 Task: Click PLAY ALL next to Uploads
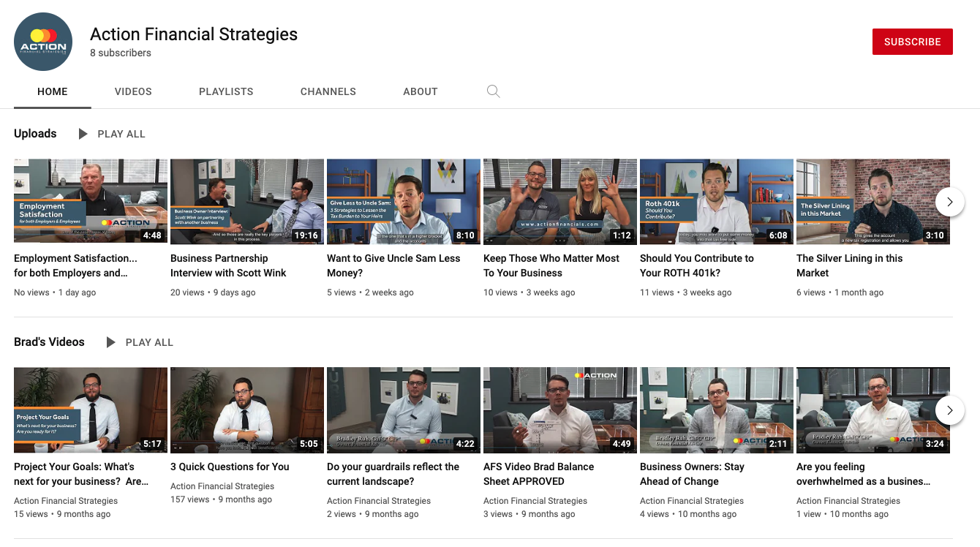pyautogui.click(x=121, y=134)
